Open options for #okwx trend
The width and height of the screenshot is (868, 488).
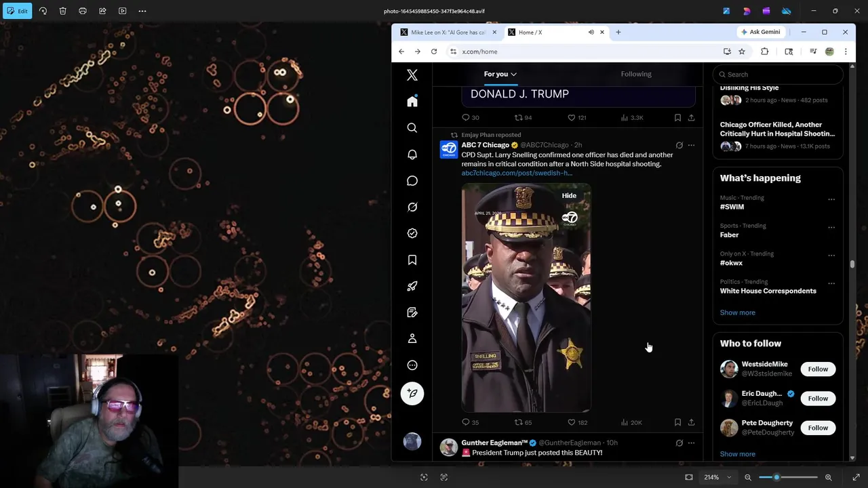pos(831,256)
